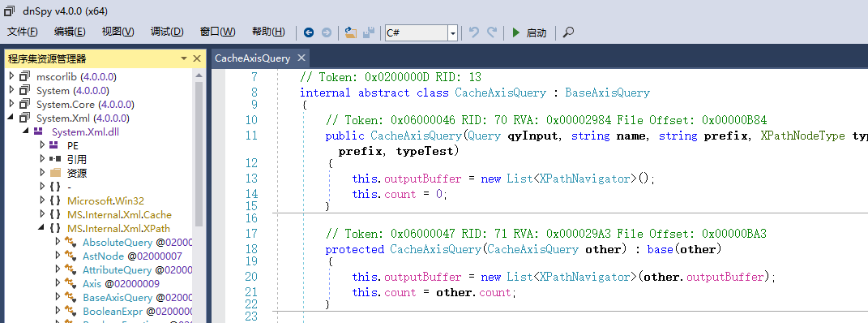Select MS.Internal.Xml.XPath namespace
The width and height of the screenshot is (868, 323).
[x=118, y=229]
